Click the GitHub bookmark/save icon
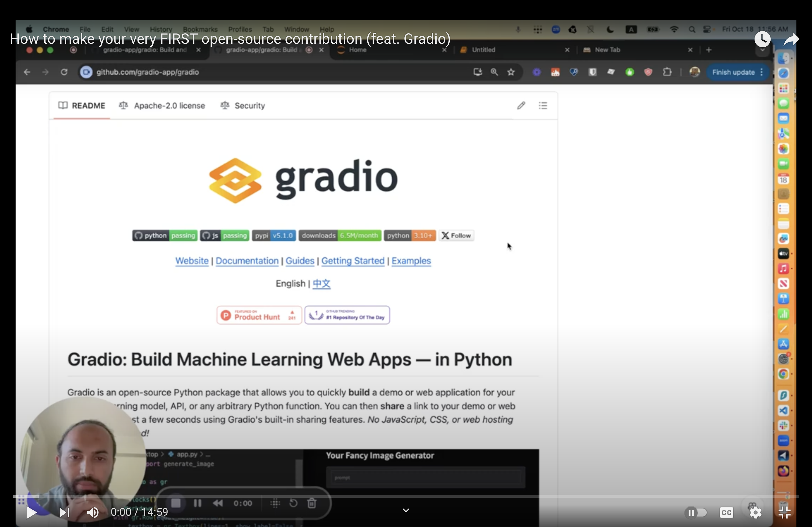 pyautogui.click(x=511, y=72)
